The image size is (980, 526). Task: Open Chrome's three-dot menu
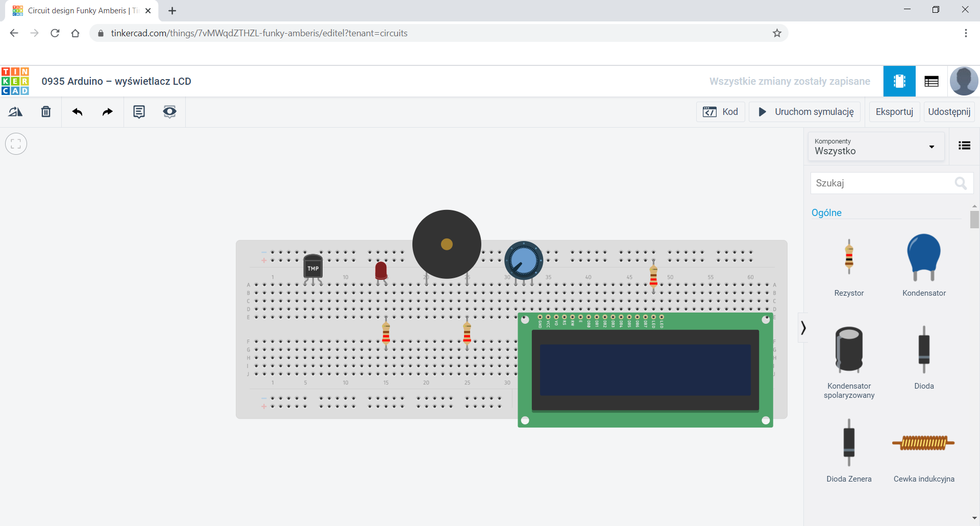(966, 33)
